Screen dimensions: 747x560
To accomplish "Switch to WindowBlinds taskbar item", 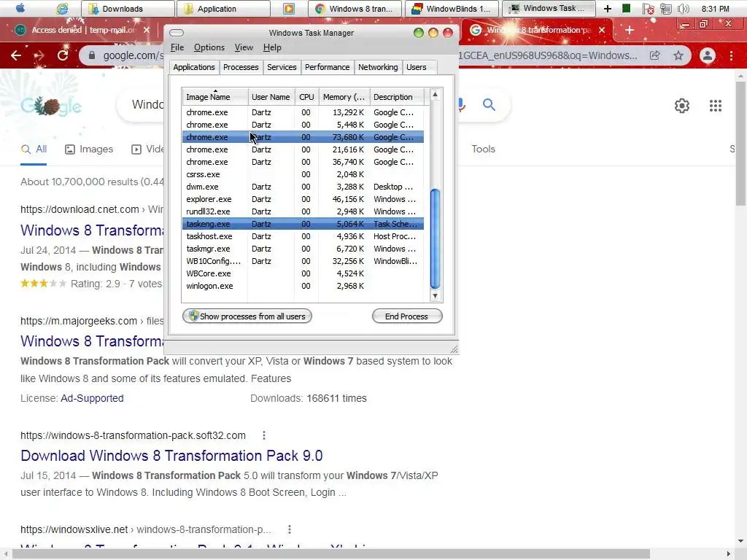I will coord(452,9).
